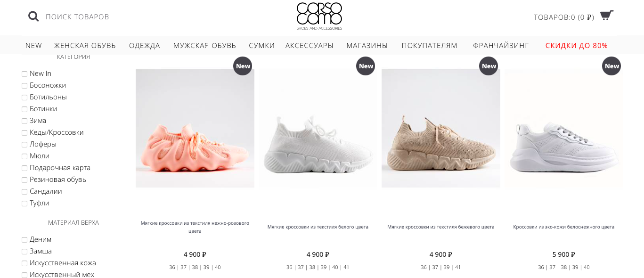Open the Аксессуары menu
This screenshot has width=644, height=278.
tap(310, 46)
